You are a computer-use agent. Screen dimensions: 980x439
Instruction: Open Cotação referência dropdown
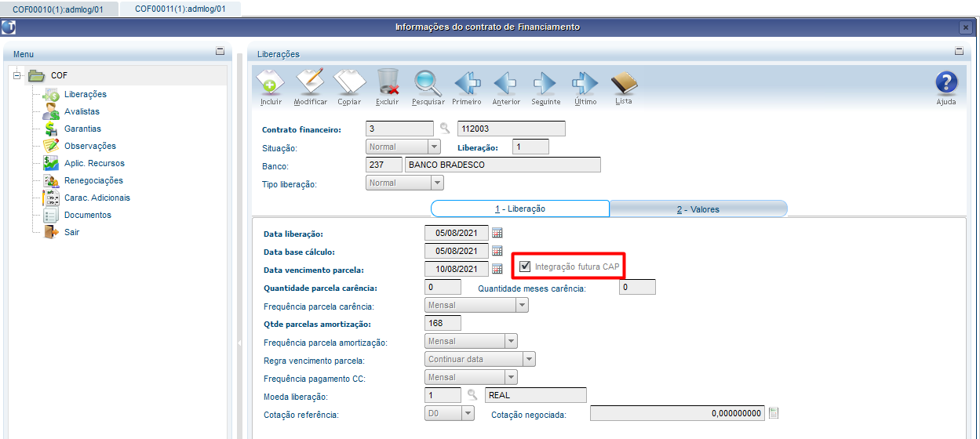click(468, 413)
